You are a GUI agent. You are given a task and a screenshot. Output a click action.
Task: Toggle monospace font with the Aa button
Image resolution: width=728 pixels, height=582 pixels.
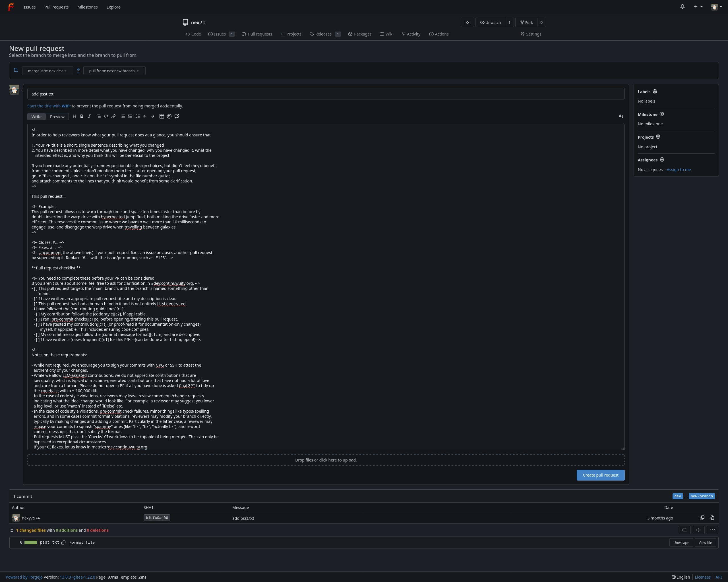(x=621, y=117)
